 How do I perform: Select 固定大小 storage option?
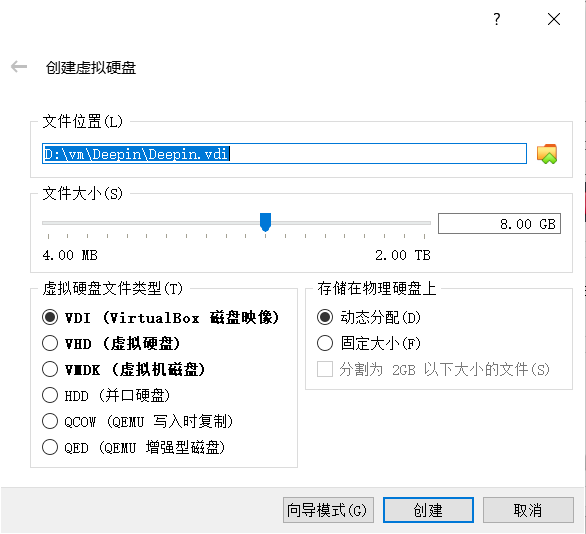(x=325, y=343)
